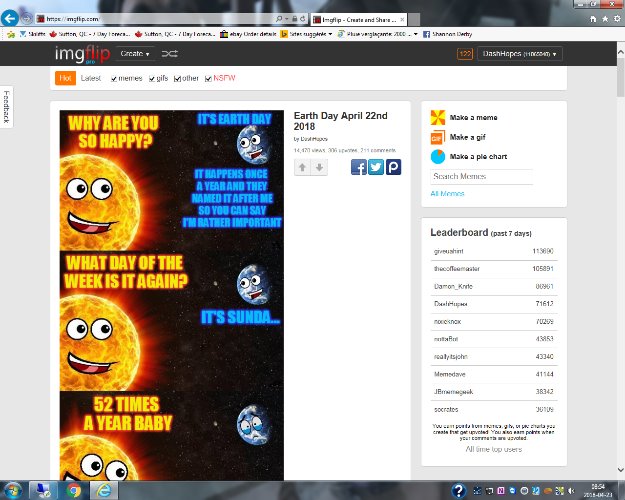This screenshot has width=625, height=500.
Task: Click the help question mark in the taskbar
Action: pos(459,491)
